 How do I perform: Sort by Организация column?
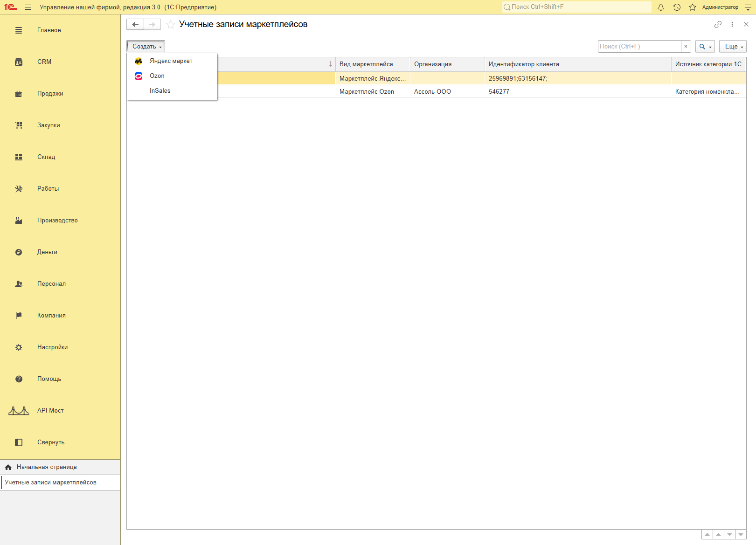click(447, 64)
